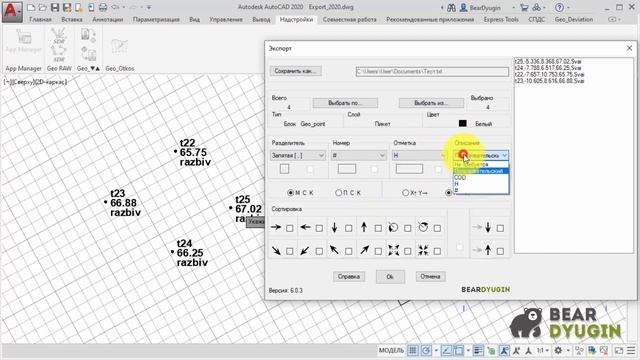This screenshot has height=360, width=640.
Task: Enable clockwise sort checkbox
Action: click(x=437, y=228)
